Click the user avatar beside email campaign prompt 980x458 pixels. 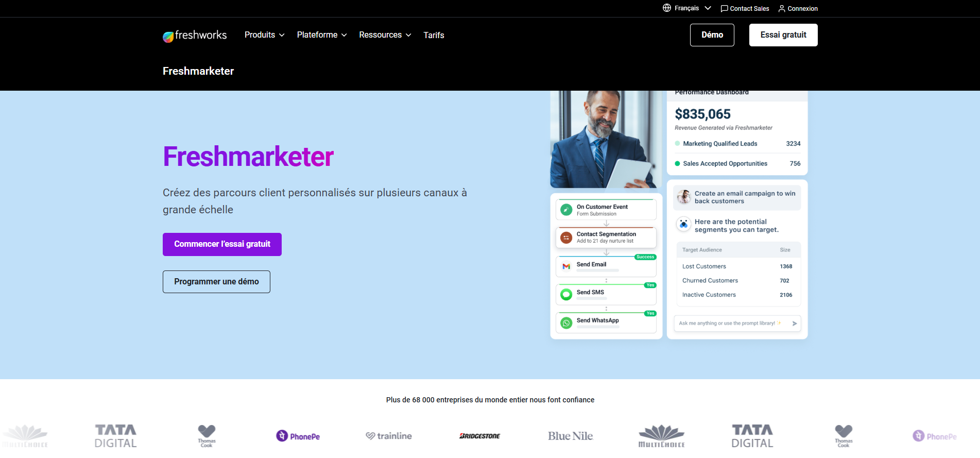[684, 197]
